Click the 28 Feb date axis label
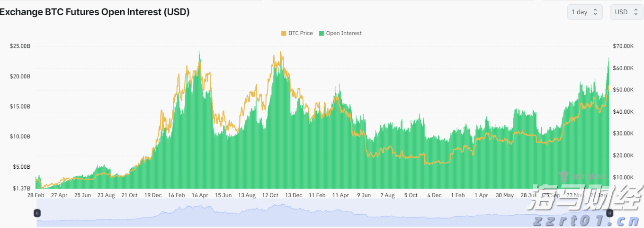 36,195
